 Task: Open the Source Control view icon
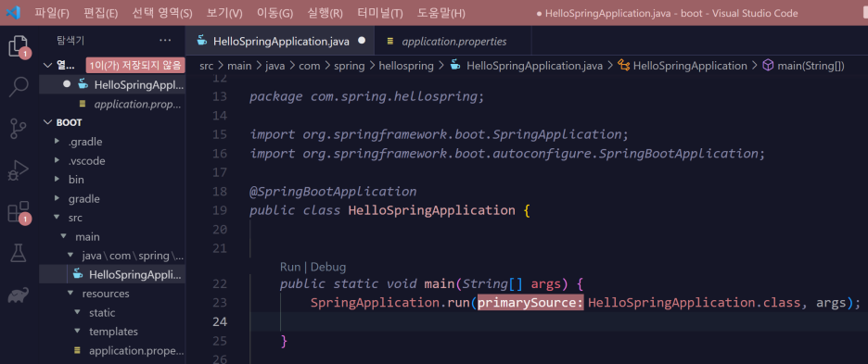19,128
